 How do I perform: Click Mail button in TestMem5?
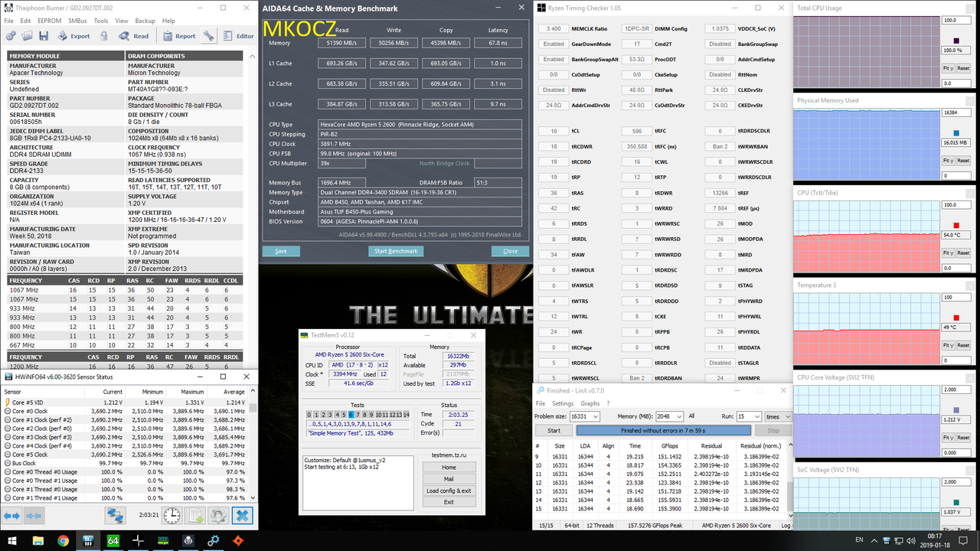coord(449,479)
